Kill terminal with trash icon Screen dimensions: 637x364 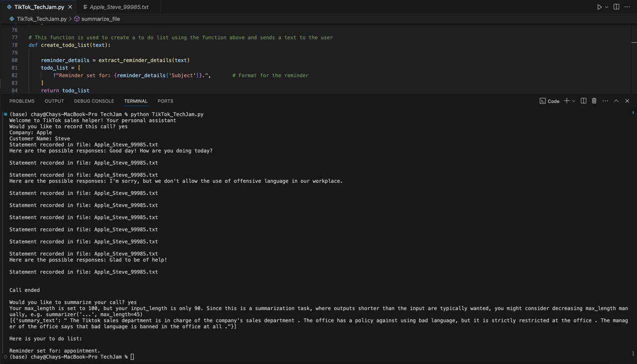pyautogui.click(x=594, y=101)
